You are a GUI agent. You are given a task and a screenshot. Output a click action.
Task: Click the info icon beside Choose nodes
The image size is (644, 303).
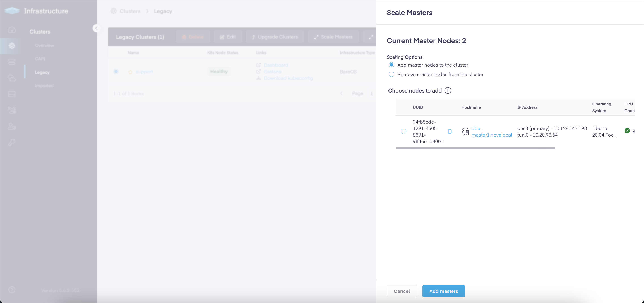point(448,90)
